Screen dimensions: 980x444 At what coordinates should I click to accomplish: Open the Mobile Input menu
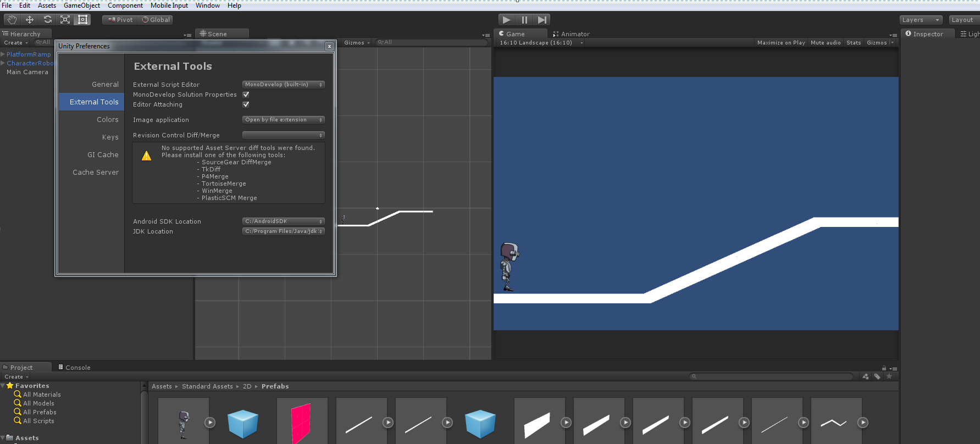click(x=169, y=5)
